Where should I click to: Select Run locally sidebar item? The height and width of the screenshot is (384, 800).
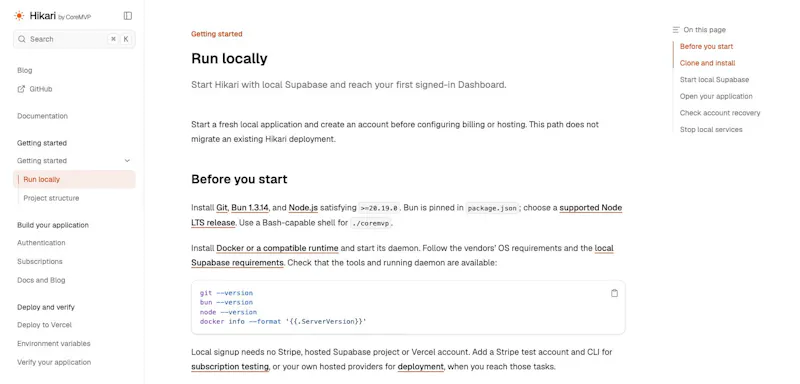click(74, 180)
